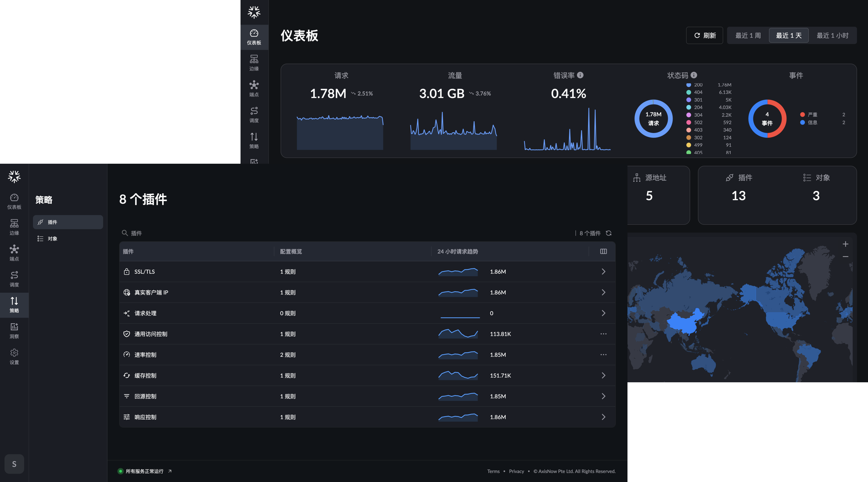Open 仪表板 in the plugins window sidebar
Screen dimensions: 868x482
tap(14, 201)
